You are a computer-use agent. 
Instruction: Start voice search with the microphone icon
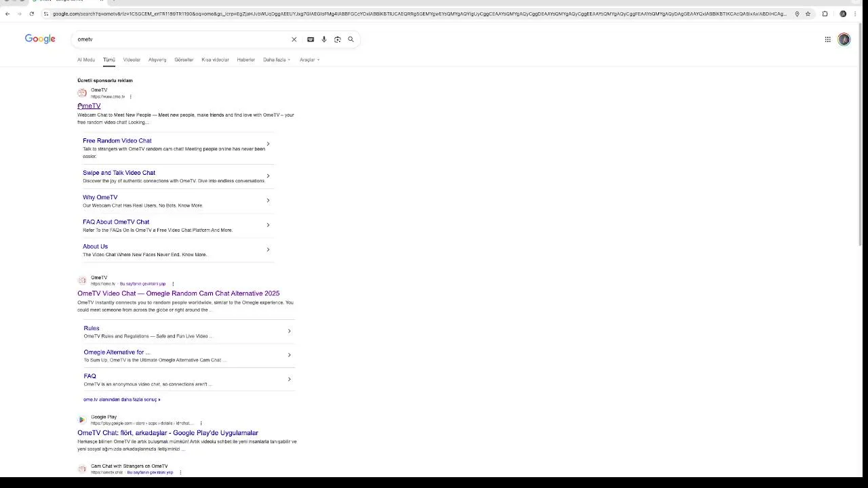(x=324, y=39)
